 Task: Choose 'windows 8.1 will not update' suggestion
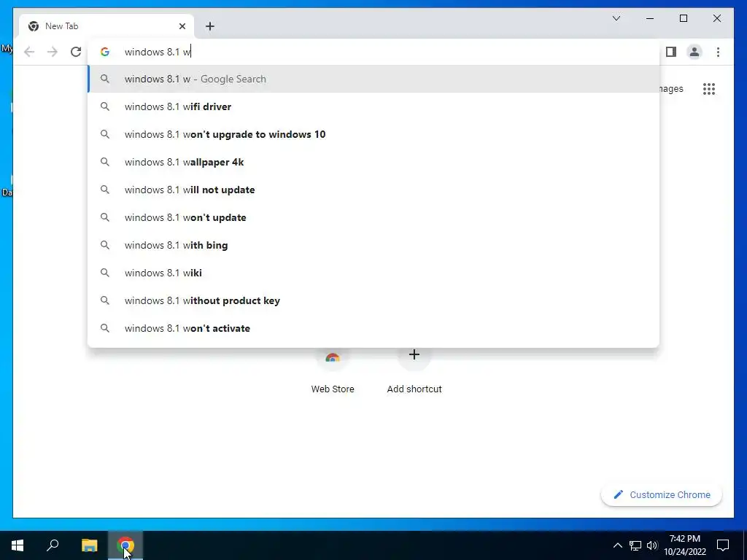point(373,190)
